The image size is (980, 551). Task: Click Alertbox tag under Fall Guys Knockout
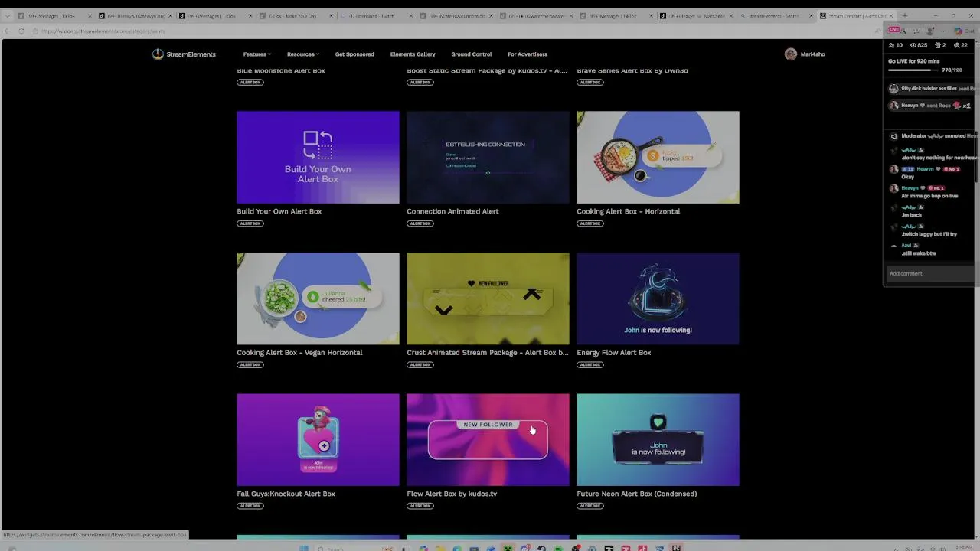point(250,506)
